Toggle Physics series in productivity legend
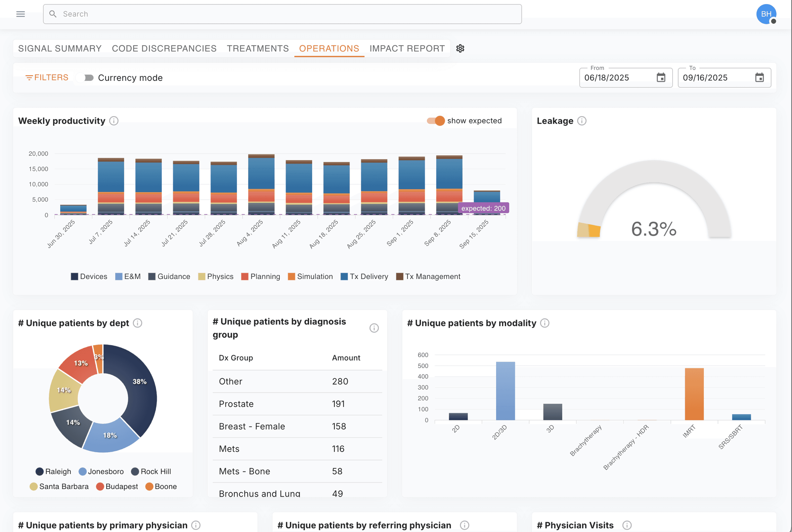Screen dimensions: 792x532 [216, 276]
